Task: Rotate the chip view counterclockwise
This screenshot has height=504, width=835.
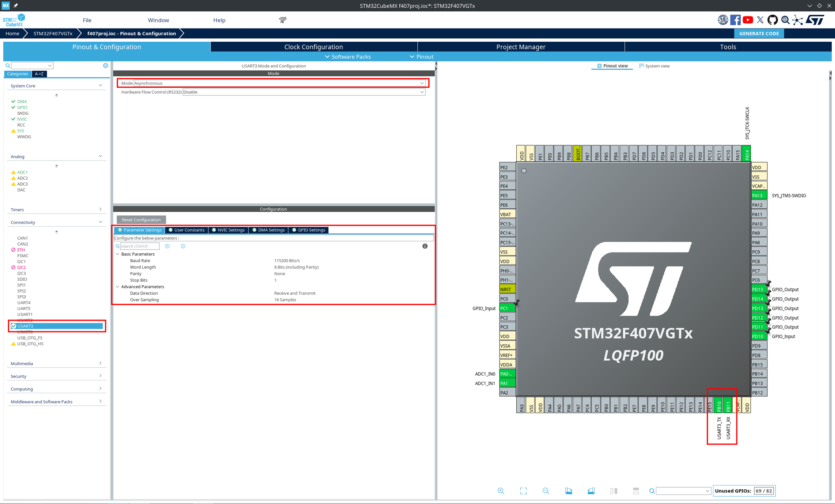Action: pyautogui.click(x=592, y=491)
